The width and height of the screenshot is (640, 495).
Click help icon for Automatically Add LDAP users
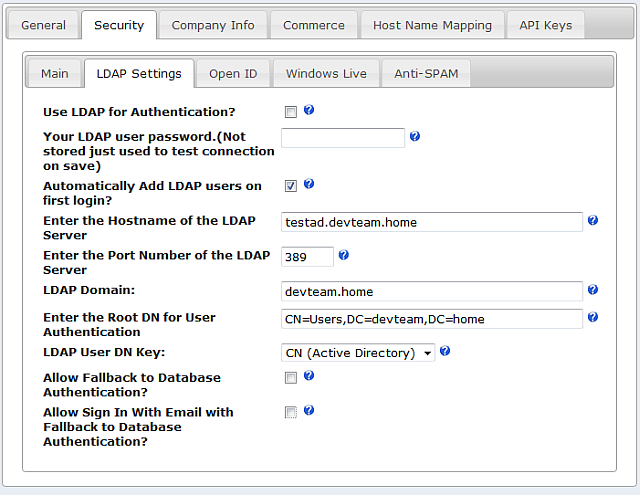[x=309, y=184]
